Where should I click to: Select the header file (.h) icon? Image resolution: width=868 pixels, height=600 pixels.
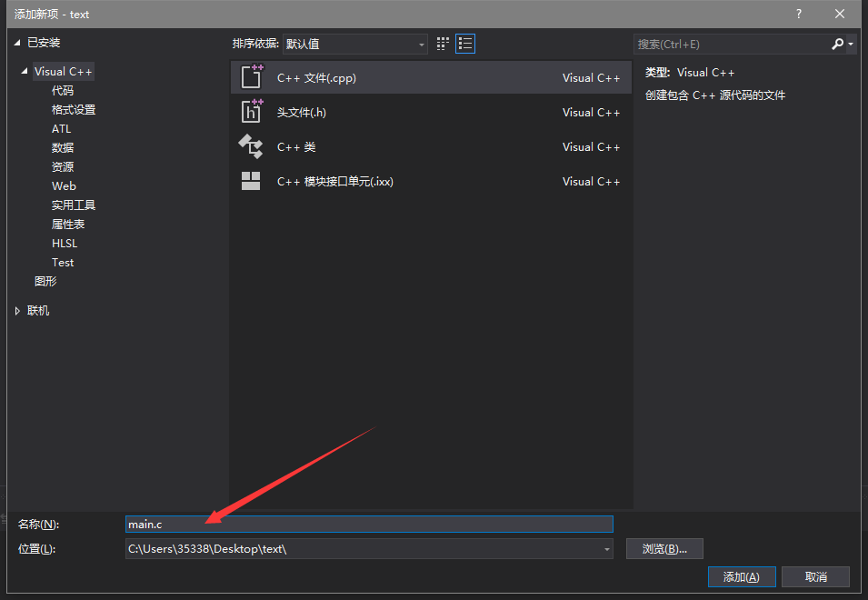pyautogui.click(x=252, y=111)
